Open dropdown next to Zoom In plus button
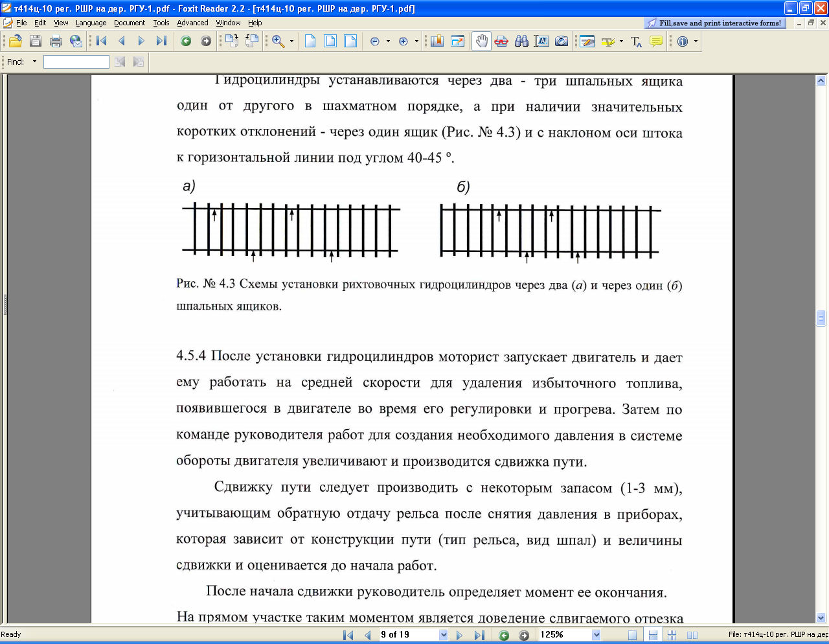This screenshot has height=644, width=829. click(416, 41)
